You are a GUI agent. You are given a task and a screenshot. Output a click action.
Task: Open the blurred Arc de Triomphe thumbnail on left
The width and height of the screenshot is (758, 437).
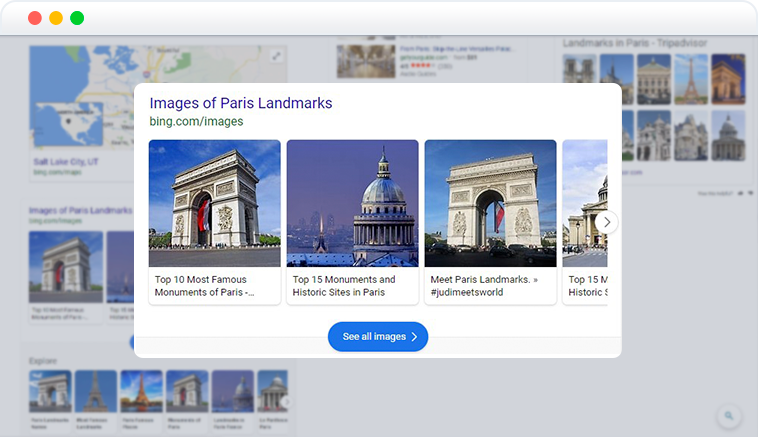[66, 266]
